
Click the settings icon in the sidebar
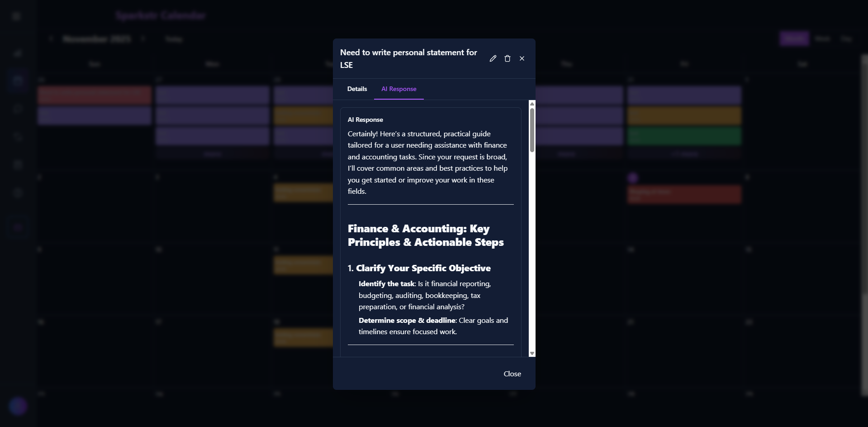click(x=17, y=192)
